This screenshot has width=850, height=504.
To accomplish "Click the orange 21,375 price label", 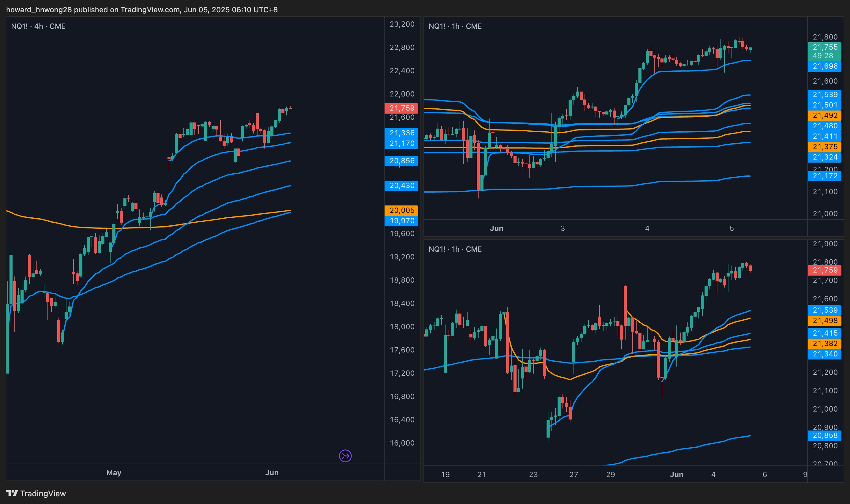I will [x=825, y=147].
